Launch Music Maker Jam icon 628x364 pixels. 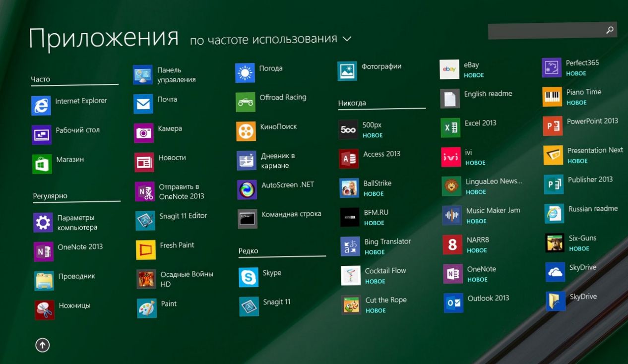(452, 215)
